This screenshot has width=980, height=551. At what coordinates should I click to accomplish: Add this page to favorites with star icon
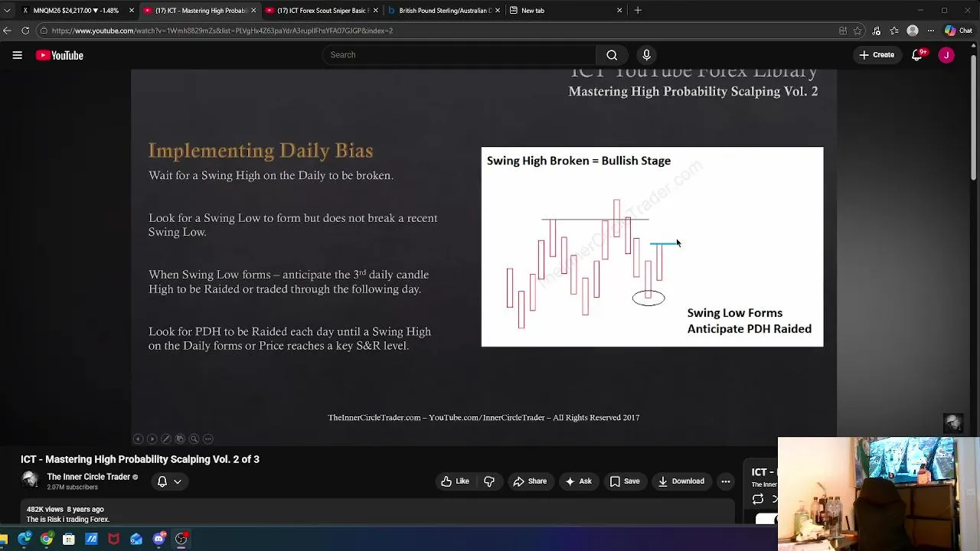point(857,31)
